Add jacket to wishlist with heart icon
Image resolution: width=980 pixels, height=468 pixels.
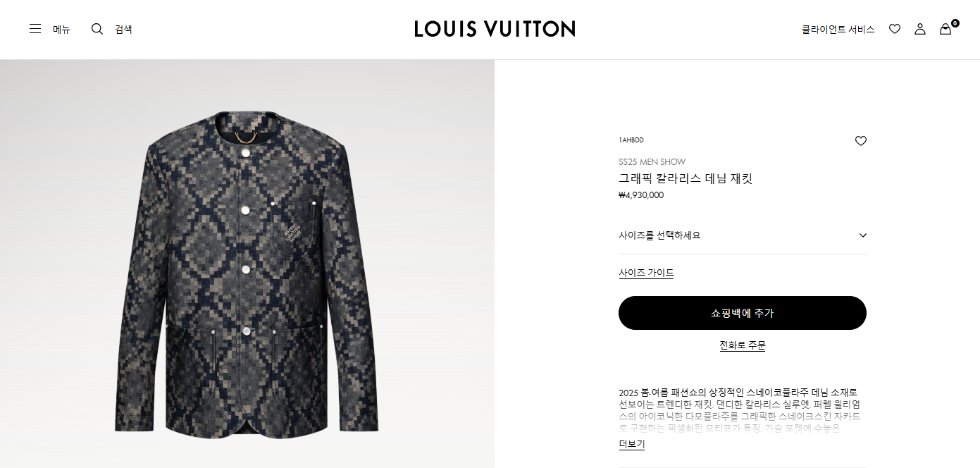(x=861, y=141)
